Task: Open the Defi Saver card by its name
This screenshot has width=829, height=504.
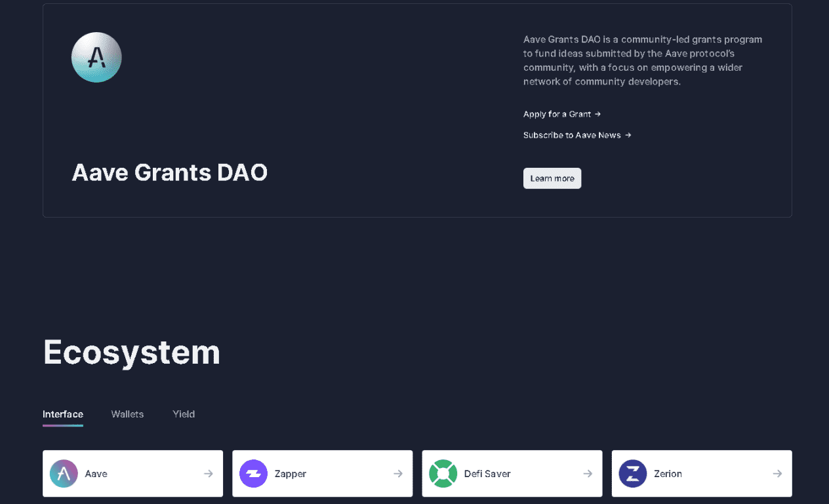Action: [x=487, y=473]
